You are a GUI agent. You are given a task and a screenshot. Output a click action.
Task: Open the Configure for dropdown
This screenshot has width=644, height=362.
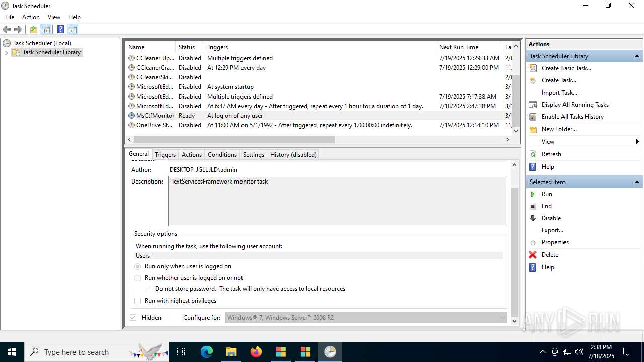click(x=366, y=318)
